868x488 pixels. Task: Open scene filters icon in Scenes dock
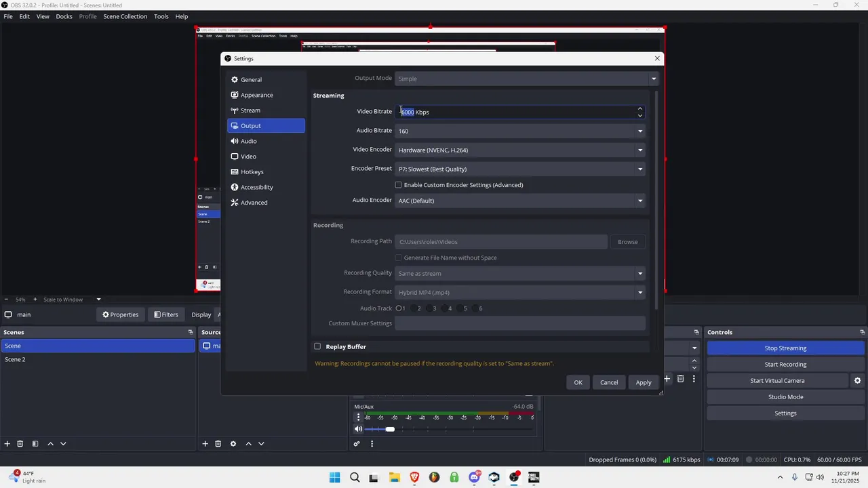coord(35,444)
